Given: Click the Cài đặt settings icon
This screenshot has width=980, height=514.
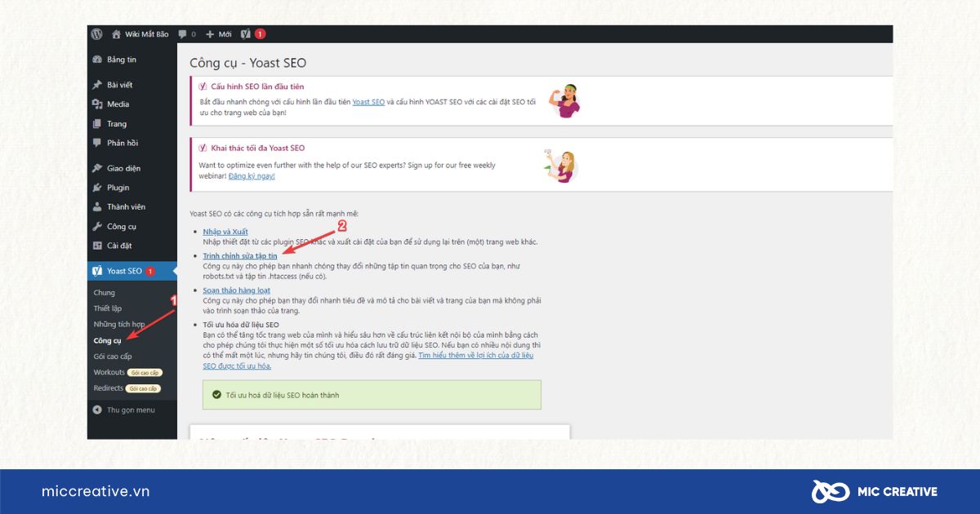Looking at the screenshot, I should pos(97,246).
